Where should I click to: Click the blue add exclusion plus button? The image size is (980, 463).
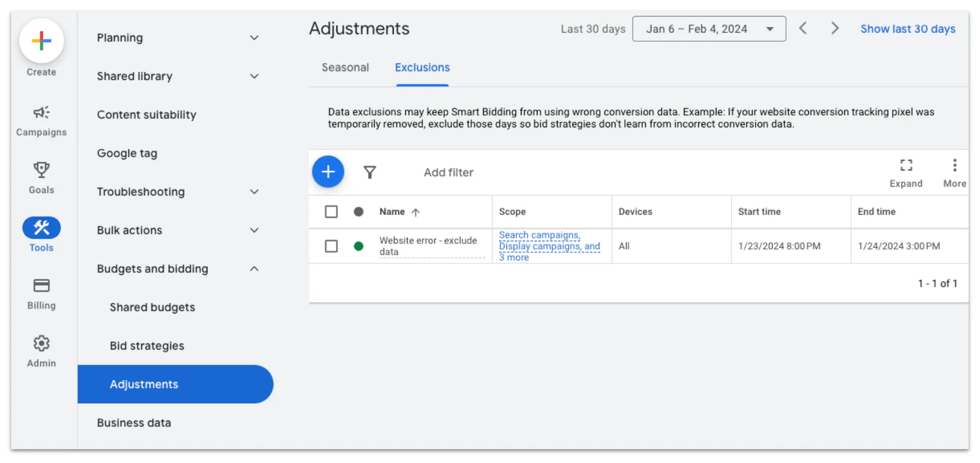pyautogui.click(x=328, y=172)
